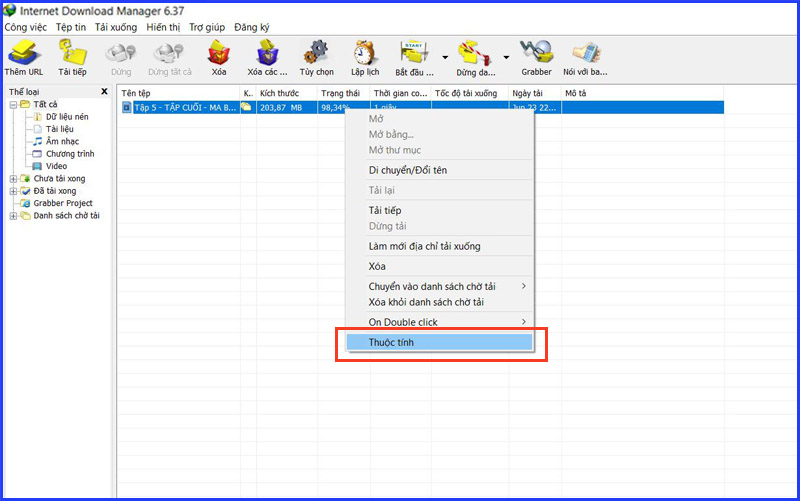Open the Tệp tin menu

(71, 27)
